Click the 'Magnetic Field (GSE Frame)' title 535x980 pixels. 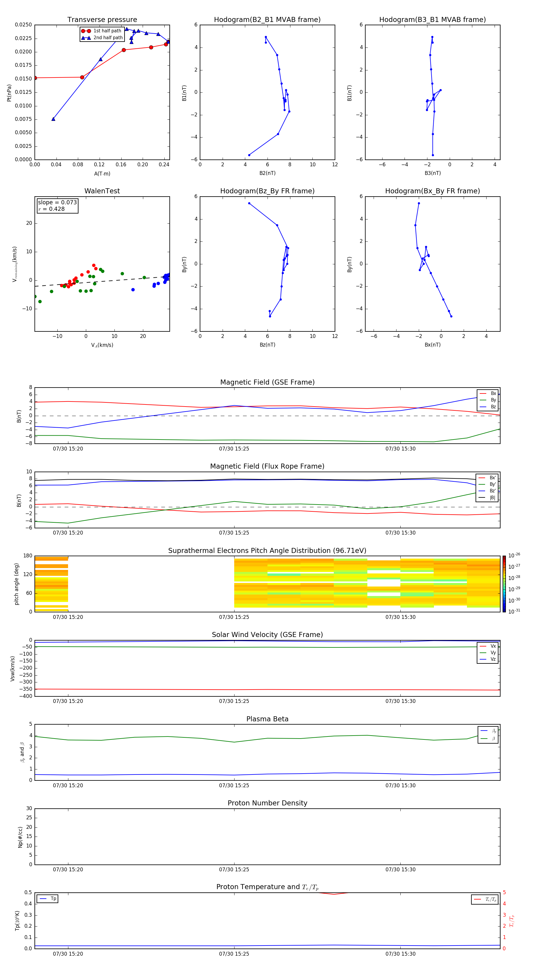click(x=267, y=382)
